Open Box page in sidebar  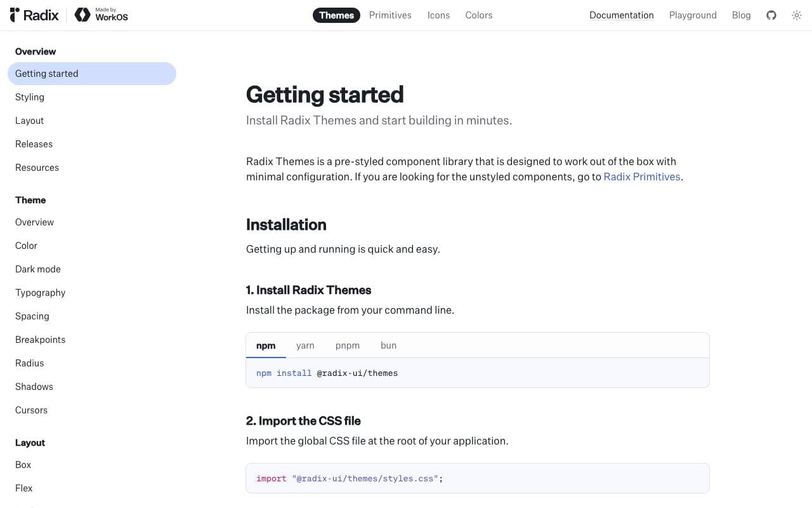[92, 465]
